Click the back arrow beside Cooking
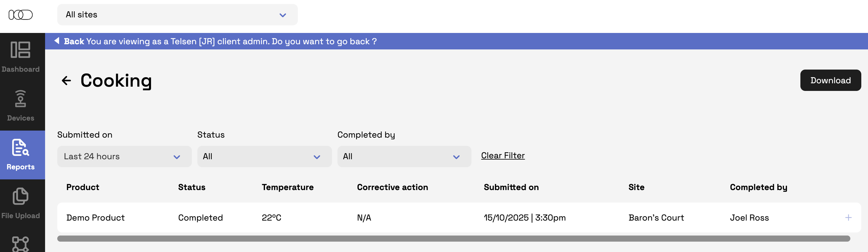Image resolution: width=868 pixels, height=252 pixels. click(x=66, y=81)
